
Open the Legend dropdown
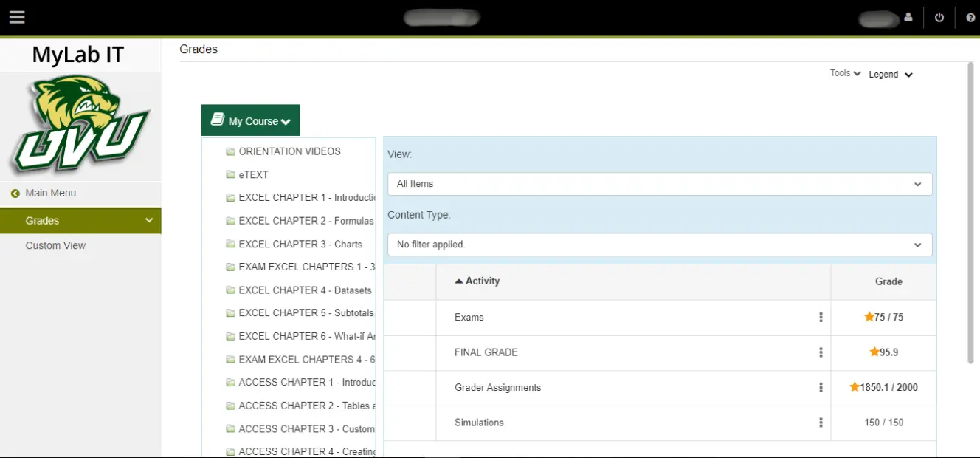[x=891, y=75]
